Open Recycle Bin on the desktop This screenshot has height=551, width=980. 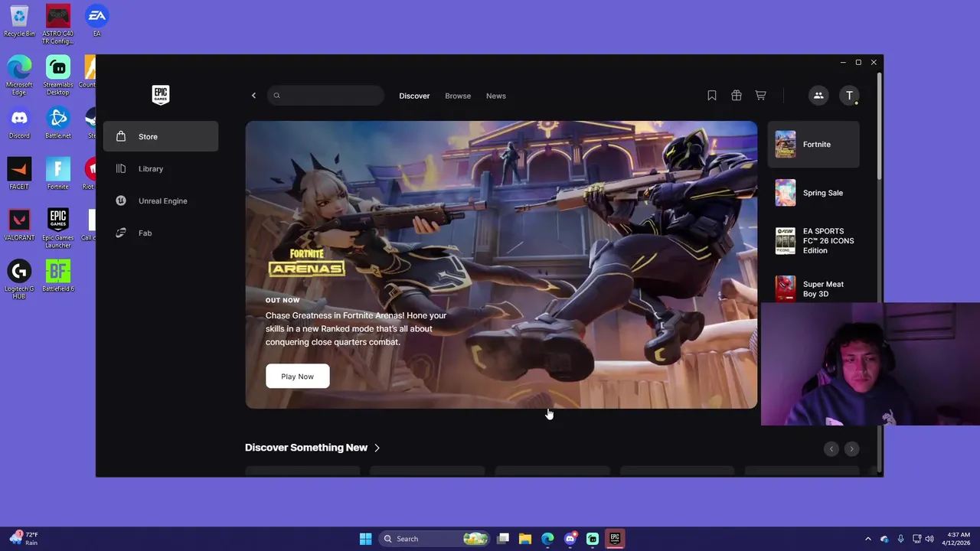coord(19,21)
